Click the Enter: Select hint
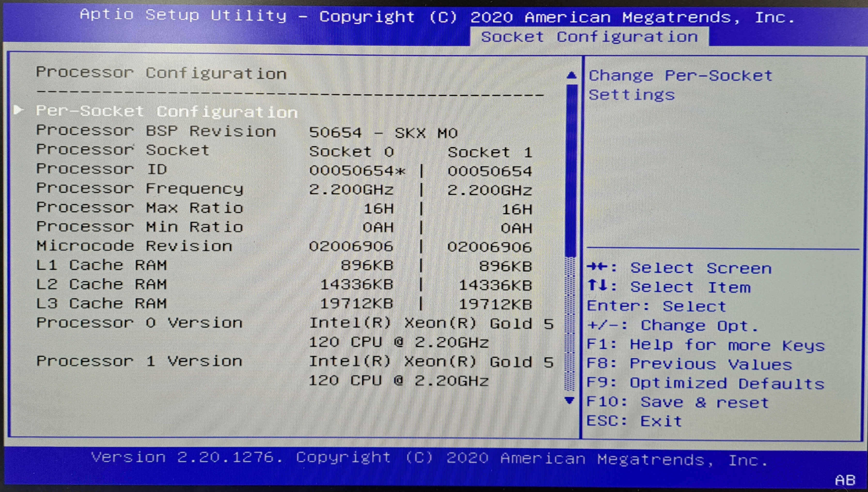Screen dimensions: 868x492 tap(656, 306)
